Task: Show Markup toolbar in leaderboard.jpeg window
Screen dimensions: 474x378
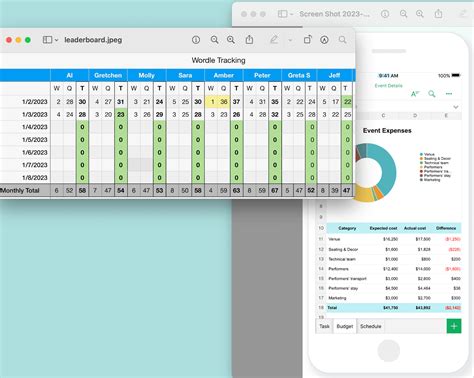Action: [x=324, y=40]
